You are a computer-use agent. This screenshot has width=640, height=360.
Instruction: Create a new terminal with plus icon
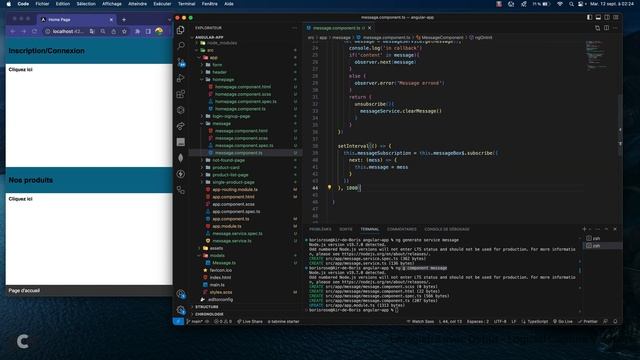pyautogui.click(x=584, y=229)
